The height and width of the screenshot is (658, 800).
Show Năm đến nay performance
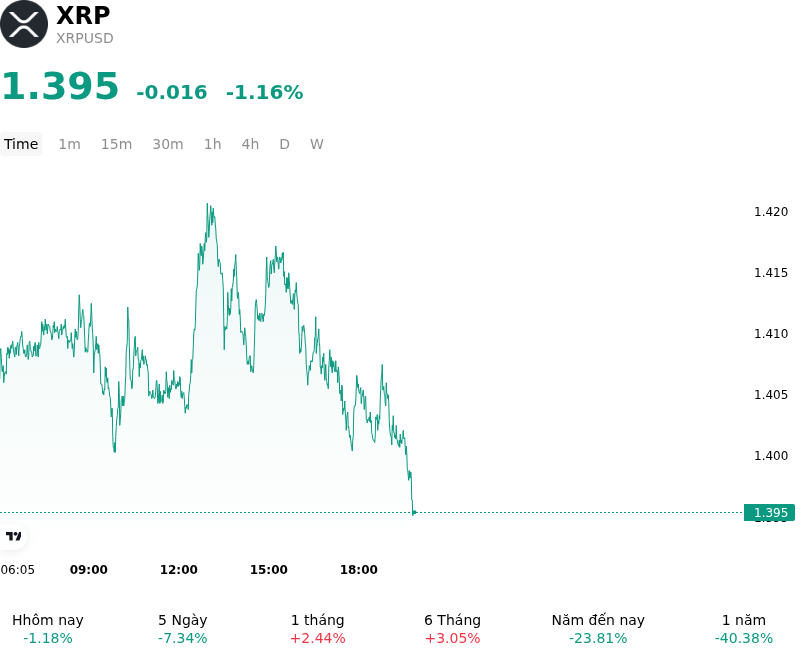point(598,629)
